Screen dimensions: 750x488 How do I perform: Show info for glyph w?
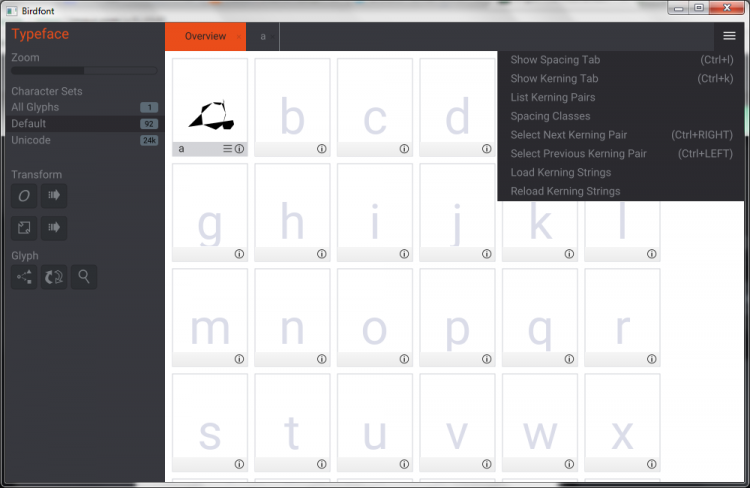[x=569, y=464]
